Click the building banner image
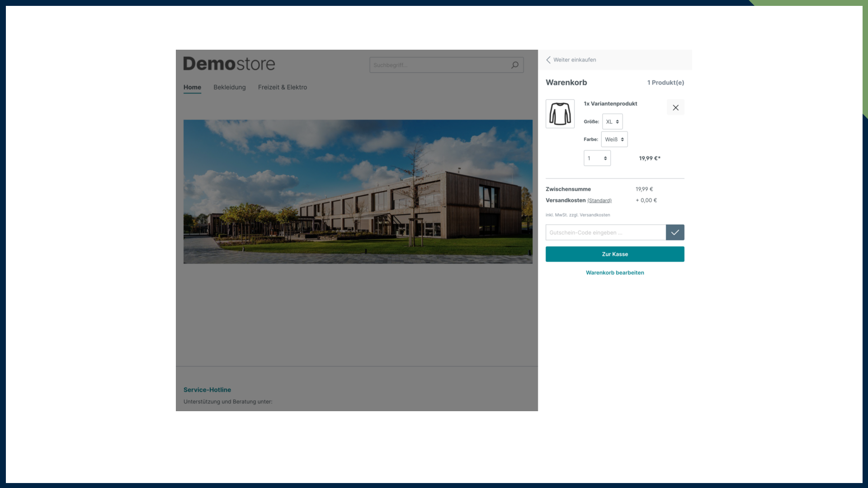 [x=358, y=192]
